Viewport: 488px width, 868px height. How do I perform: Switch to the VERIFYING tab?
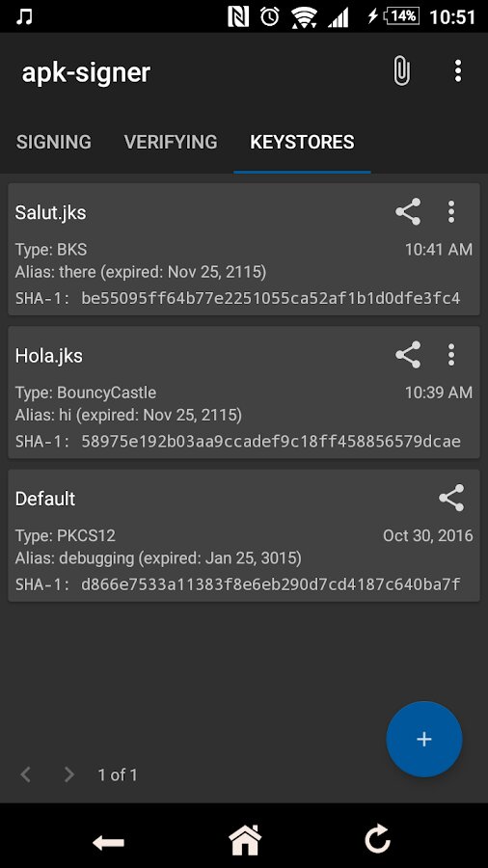[x=171, y=143]
